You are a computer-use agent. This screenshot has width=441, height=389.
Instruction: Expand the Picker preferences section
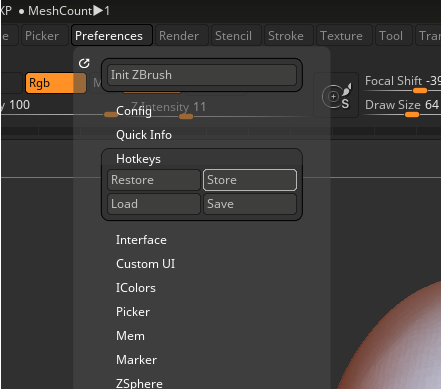[x=133, y=312]
